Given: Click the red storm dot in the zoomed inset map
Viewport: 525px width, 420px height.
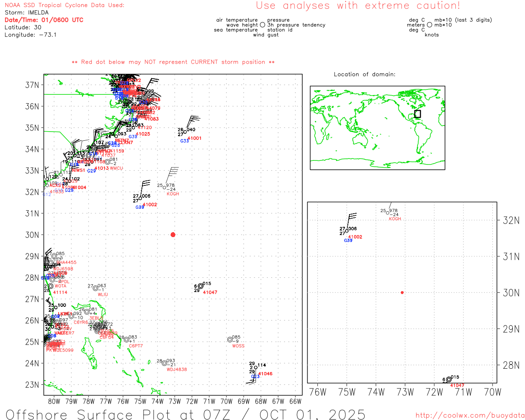Looking at the screenshot, I should 402,292.
